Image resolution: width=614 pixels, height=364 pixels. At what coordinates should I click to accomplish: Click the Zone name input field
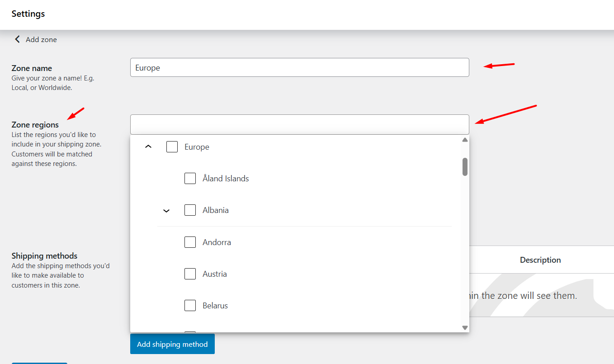tap(300, 67)
